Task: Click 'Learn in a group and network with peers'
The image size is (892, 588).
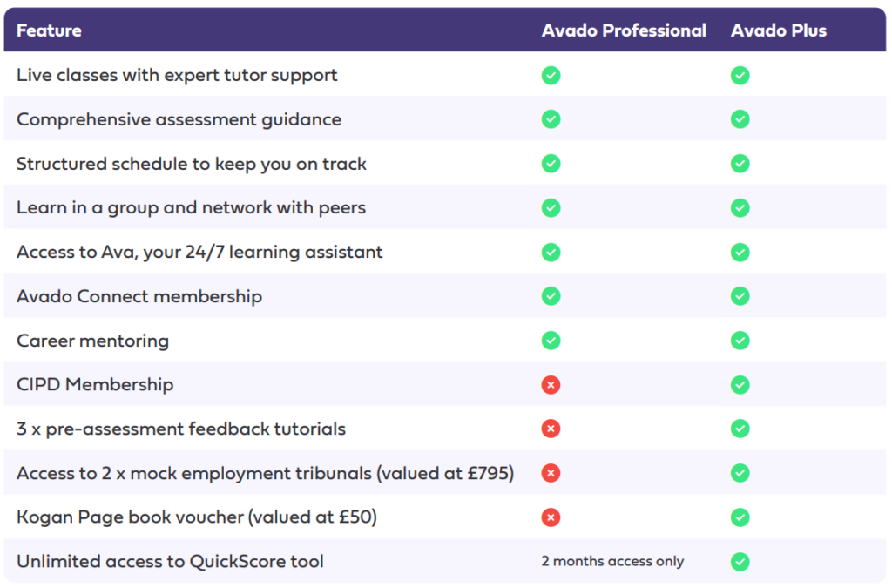Action: [x=191, y=208]
